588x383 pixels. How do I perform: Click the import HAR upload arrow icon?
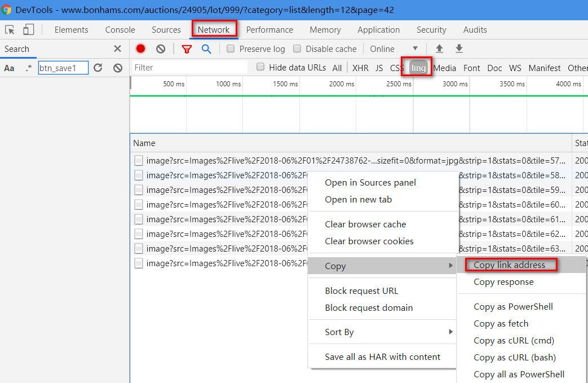point(439,49)
